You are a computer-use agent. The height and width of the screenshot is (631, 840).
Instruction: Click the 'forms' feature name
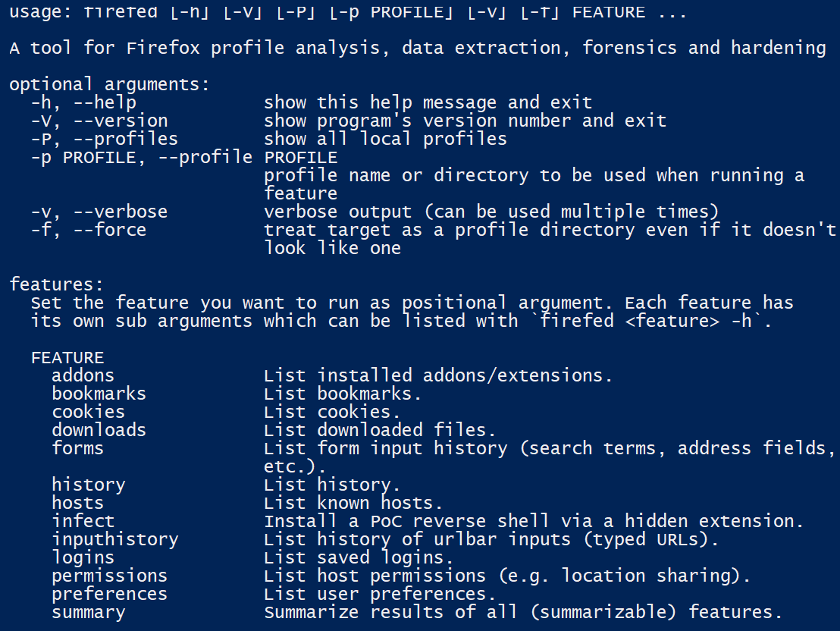[77, 448]
